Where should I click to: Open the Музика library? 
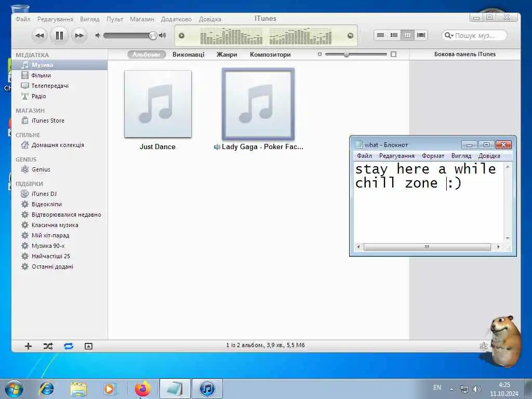pos(60,65)
